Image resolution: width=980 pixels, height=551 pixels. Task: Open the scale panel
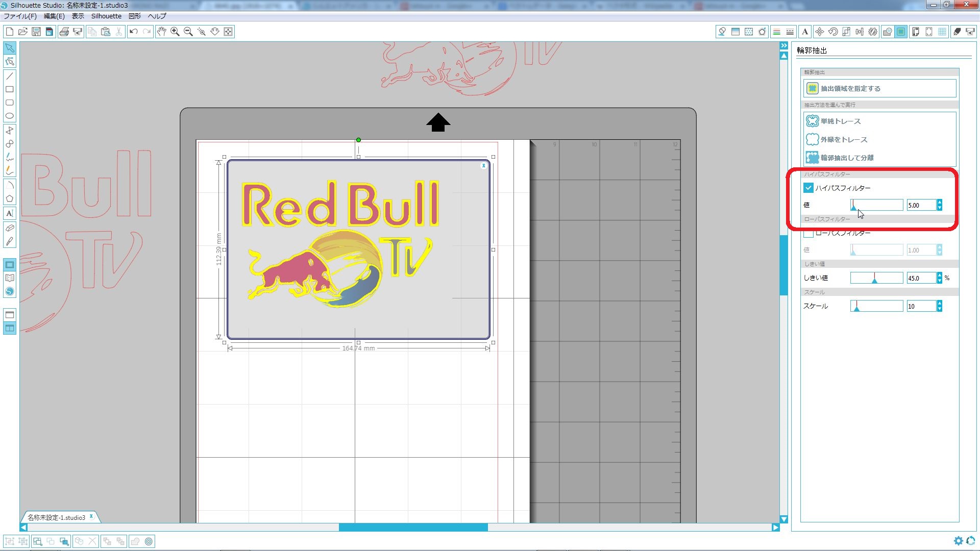pyautogui.click(x=846, y=32)
